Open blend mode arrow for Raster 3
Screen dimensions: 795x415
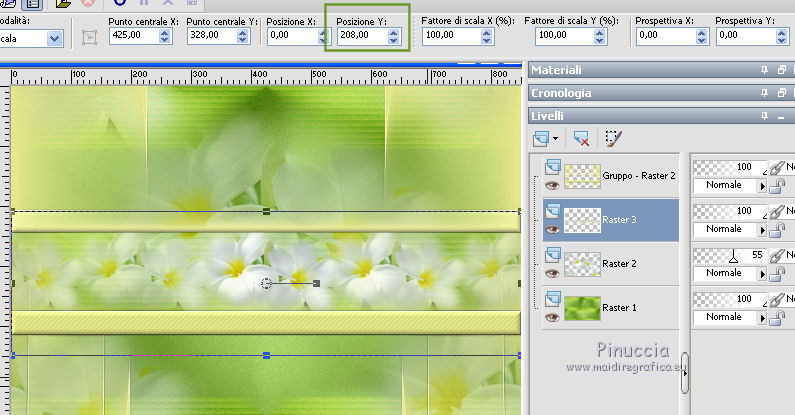(762, 230)
